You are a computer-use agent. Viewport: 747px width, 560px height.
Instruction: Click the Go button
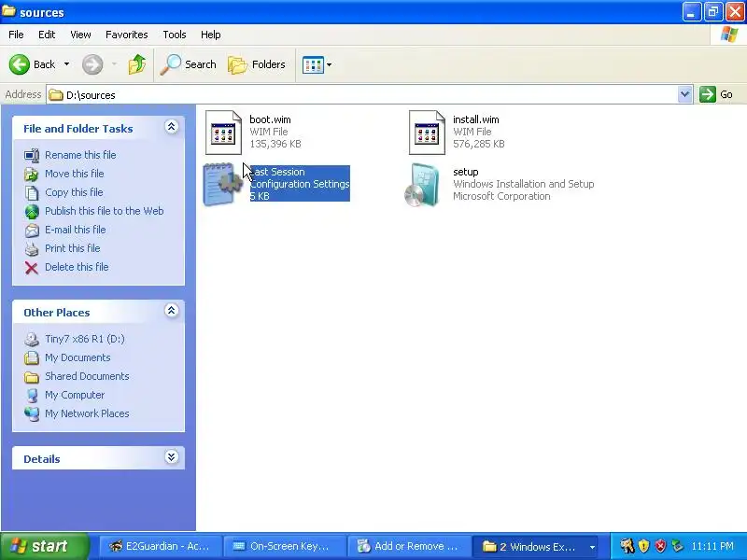tap(716, 94)
